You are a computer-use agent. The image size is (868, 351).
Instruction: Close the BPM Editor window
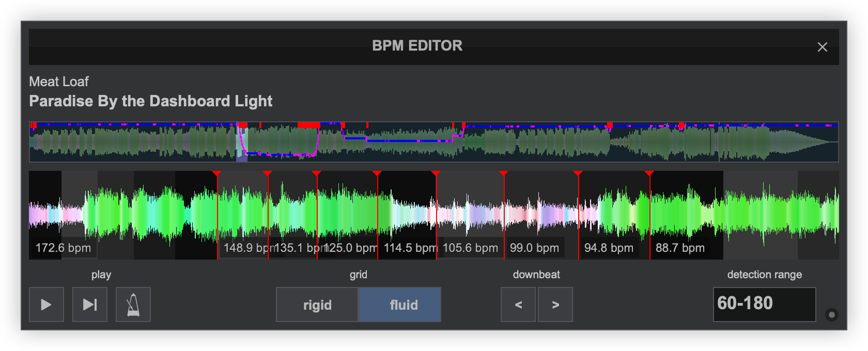[x=822, y=47]
